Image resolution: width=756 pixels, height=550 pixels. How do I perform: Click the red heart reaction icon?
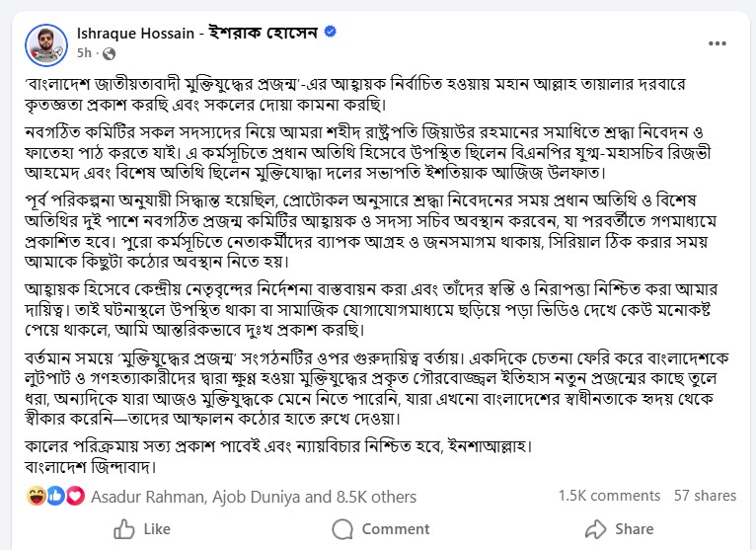[x=74, y=496]
